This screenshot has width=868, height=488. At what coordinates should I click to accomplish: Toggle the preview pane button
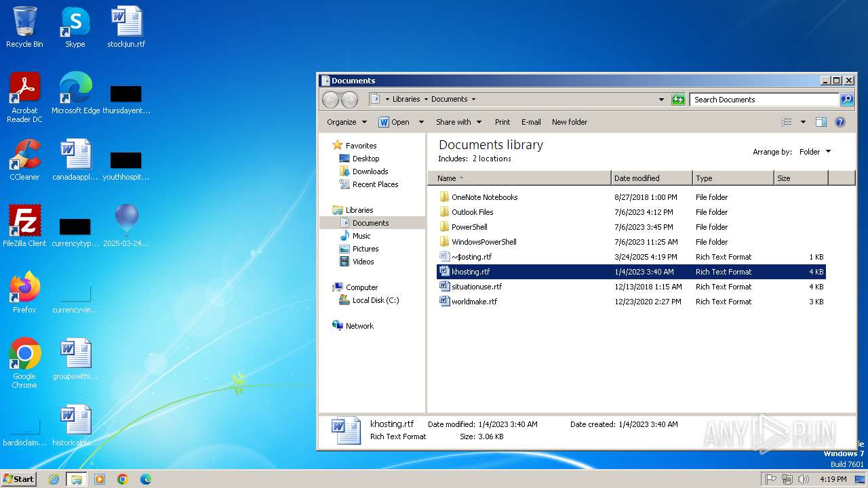pos(821,122)
